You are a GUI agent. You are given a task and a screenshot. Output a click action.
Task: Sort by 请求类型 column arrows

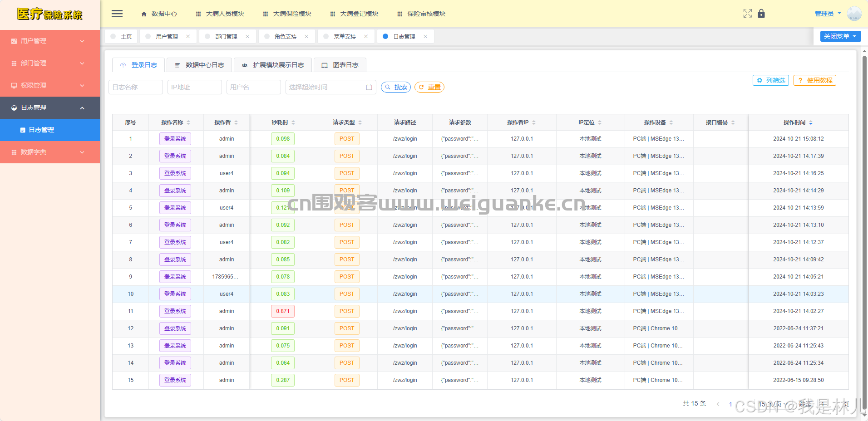click(x=360, y=122)
